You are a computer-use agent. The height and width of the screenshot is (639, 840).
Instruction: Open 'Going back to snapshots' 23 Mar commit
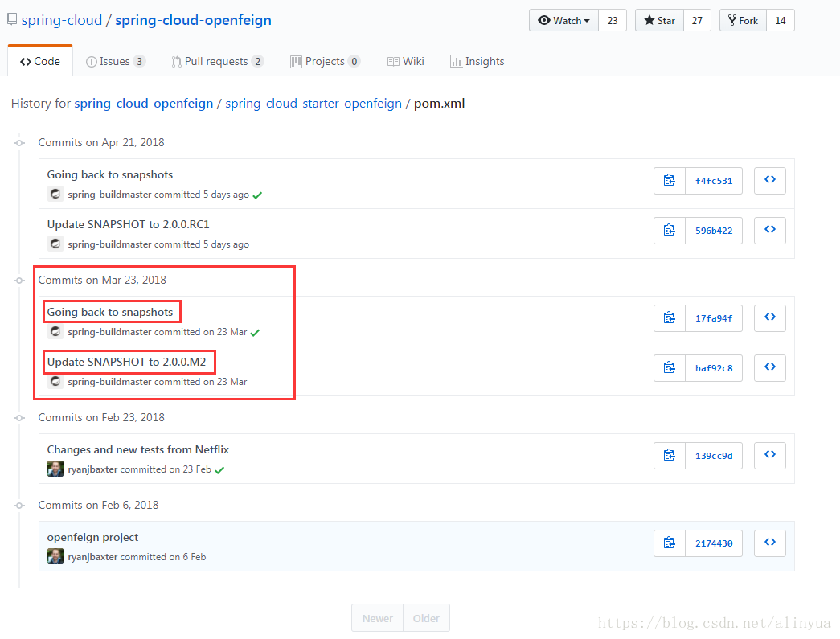(x=110, y=313)
